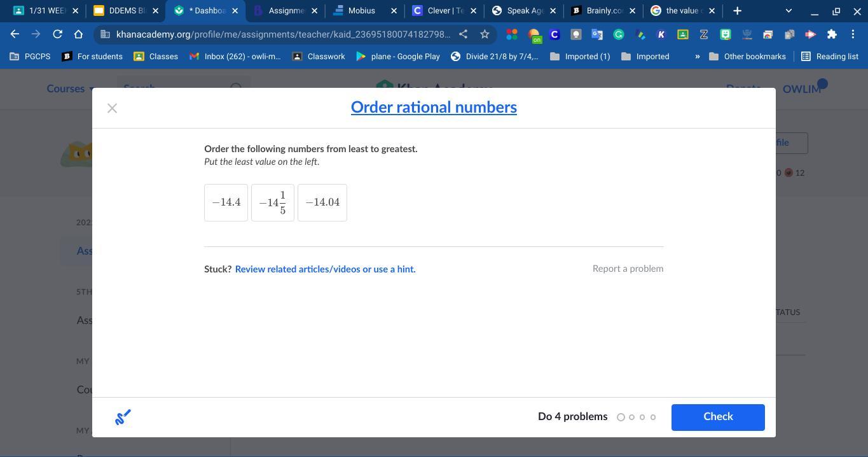This screenshot has height=457, width=868.
Task: Open the Other bookmarks folder
Action: [x=747, y=57]
